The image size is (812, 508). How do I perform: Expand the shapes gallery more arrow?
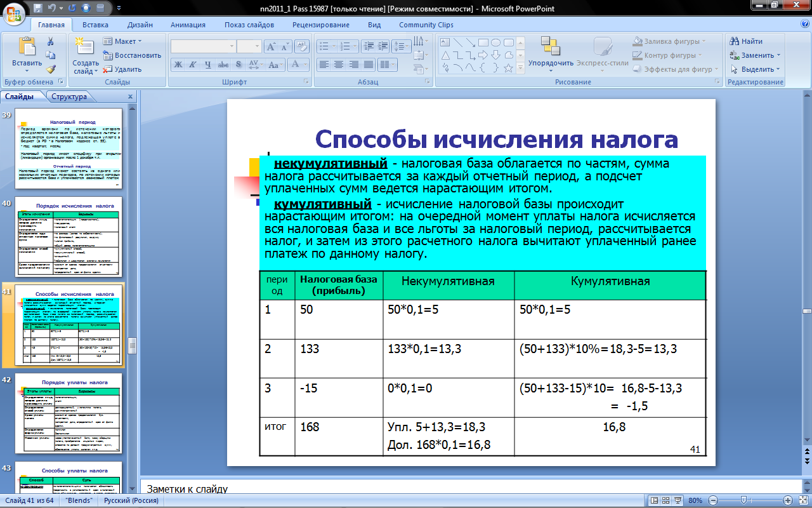(x=521, y=67)
